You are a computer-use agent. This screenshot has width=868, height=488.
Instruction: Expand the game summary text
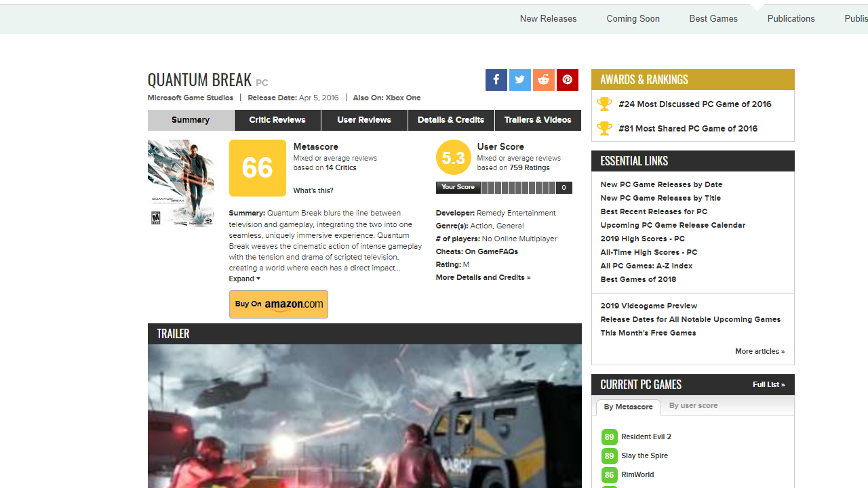[x=244, y=279]
